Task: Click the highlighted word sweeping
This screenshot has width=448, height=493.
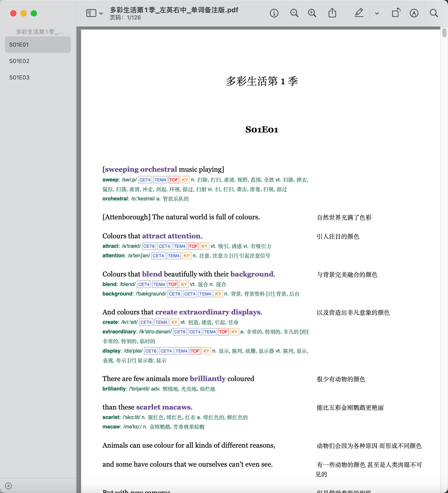Action: (122, 169)
